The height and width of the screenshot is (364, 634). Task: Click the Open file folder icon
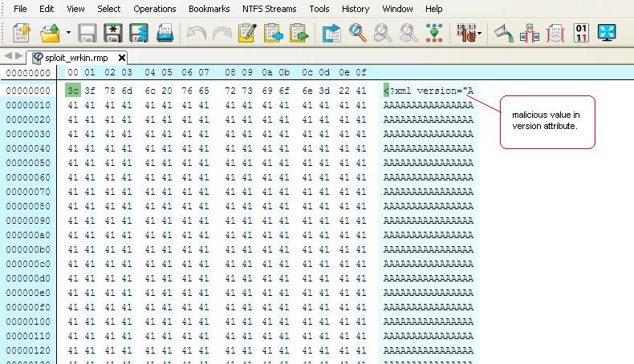pyautogui.click(x=50, y=33)
